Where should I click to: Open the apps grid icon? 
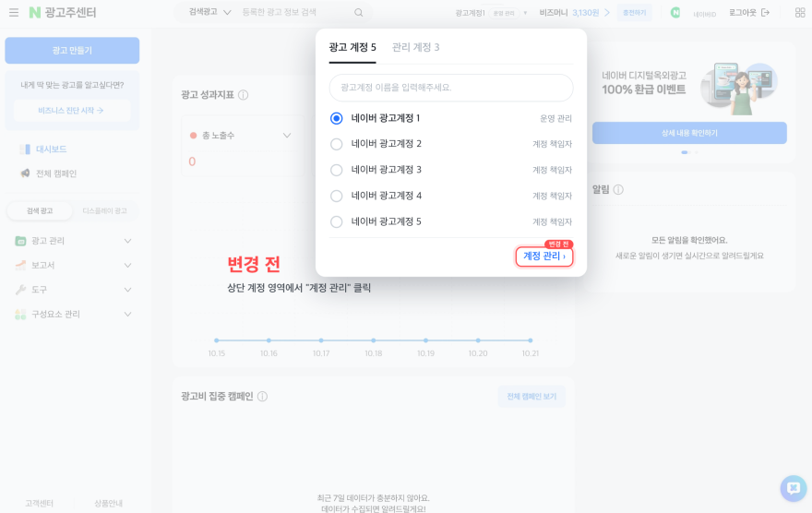800,12
